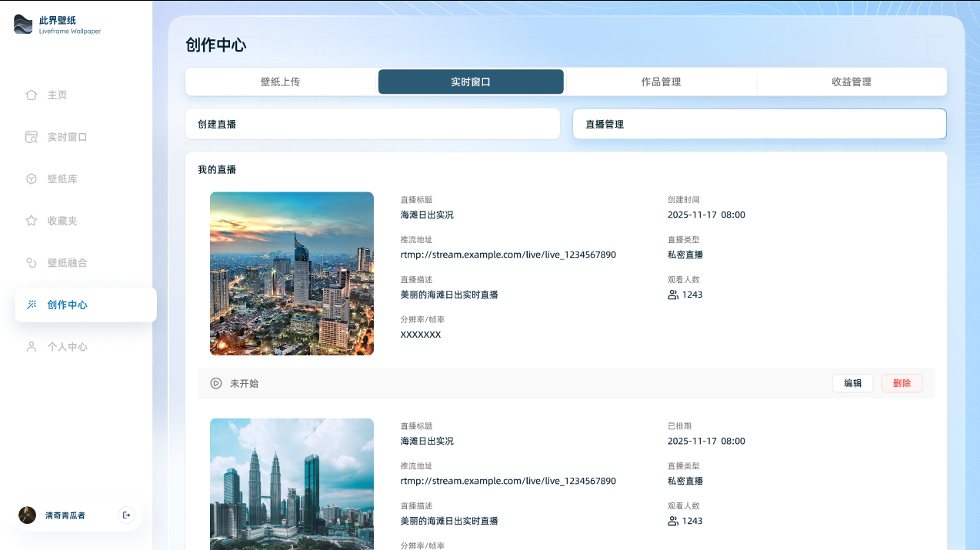
Task: Click the 壁纸融合 icon in sidebar
Action: 32,262
